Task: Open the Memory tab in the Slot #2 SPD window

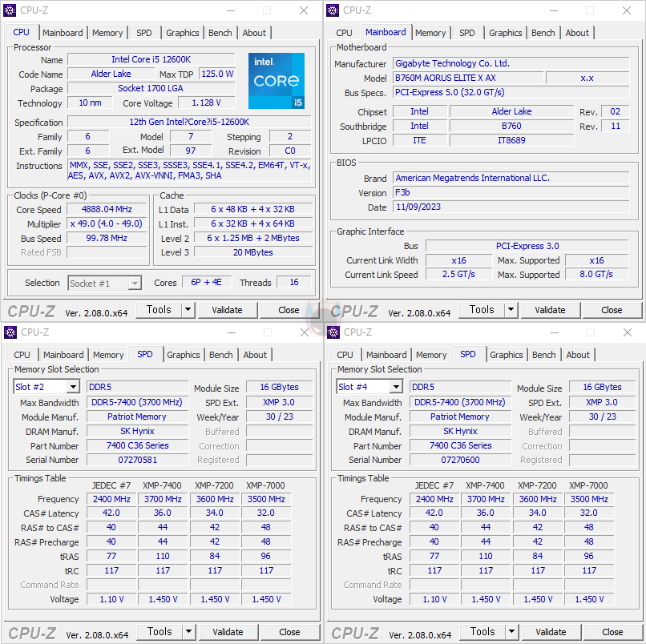Action: click(x=108, y=355)
